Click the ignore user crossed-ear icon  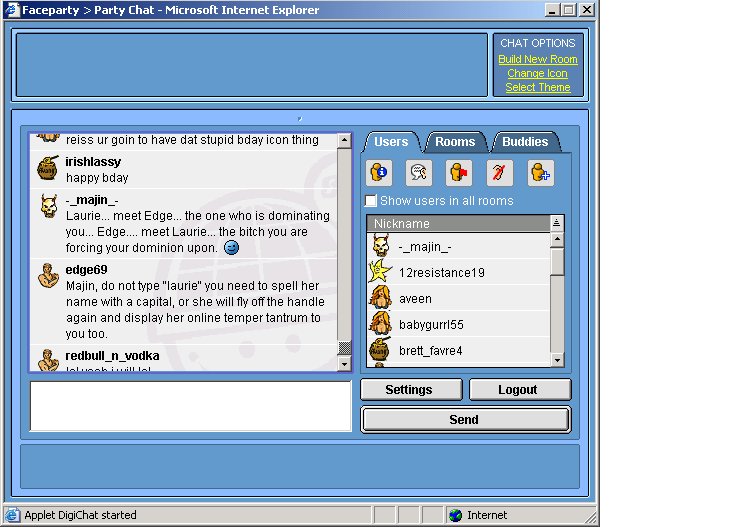tap(499, 173)
